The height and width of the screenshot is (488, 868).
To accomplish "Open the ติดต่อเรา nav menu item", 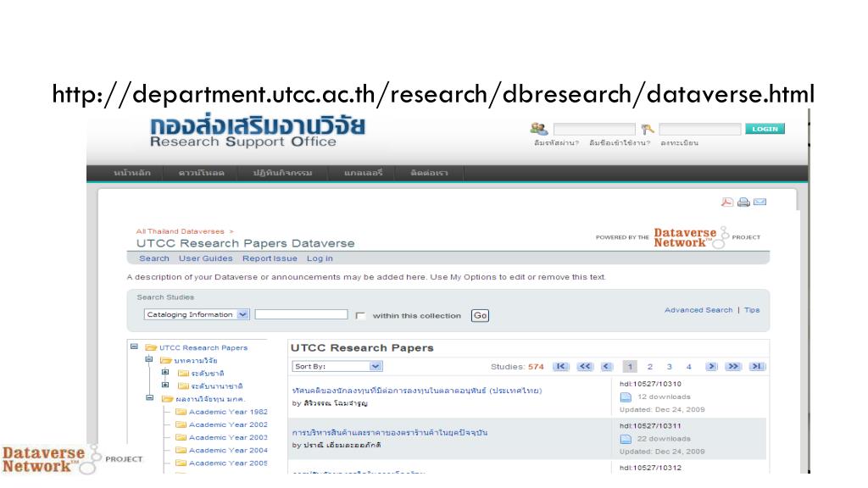I will (429, 173).
